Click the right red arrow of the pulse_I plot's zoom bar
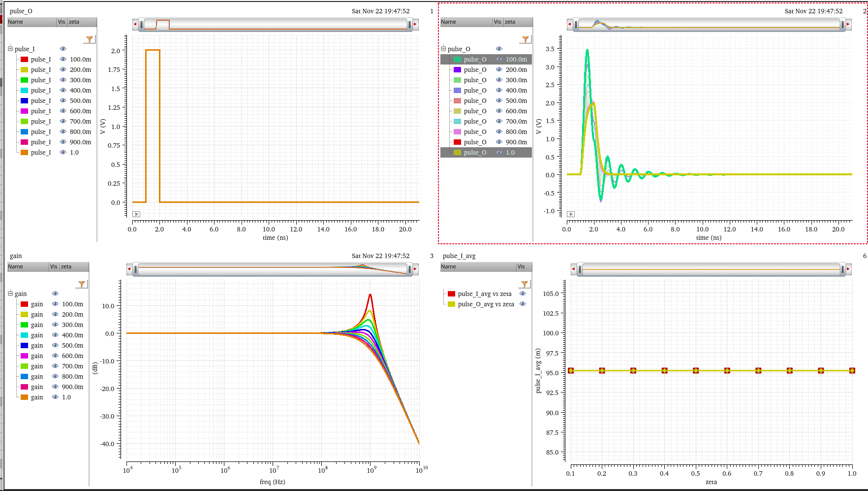Screen dimensions: 868x491 [x=415, y=24]
